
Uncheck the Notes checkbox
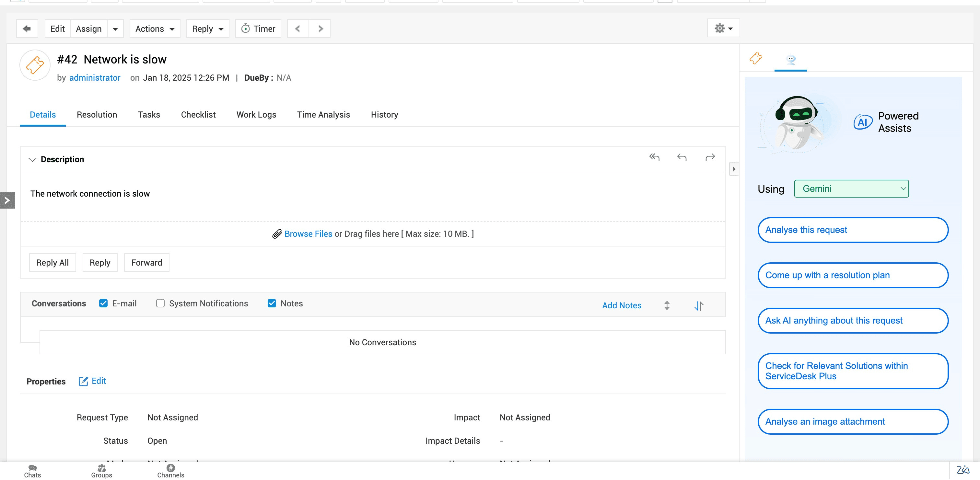[x=272, y=303]
